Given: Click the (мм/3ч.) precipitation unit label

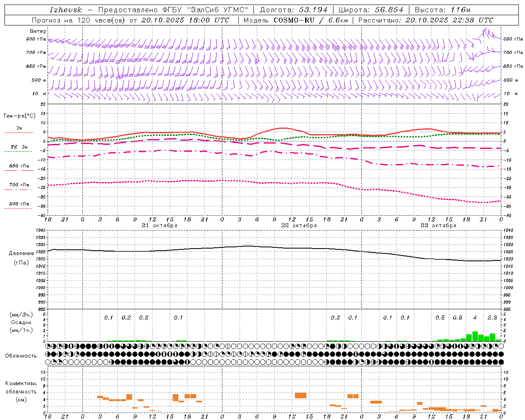Looking at the screenshot, I should pyautogui.click(x=21, y=315).
